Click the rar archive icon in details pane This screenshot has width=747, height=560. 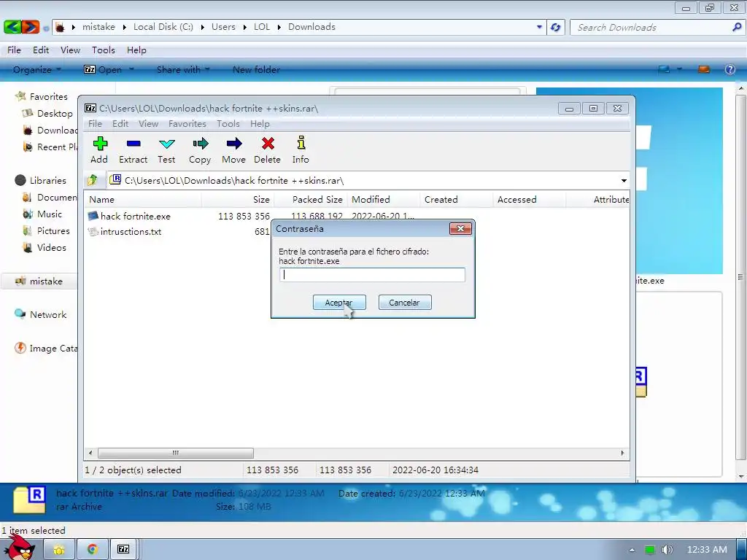pos(29,499)
